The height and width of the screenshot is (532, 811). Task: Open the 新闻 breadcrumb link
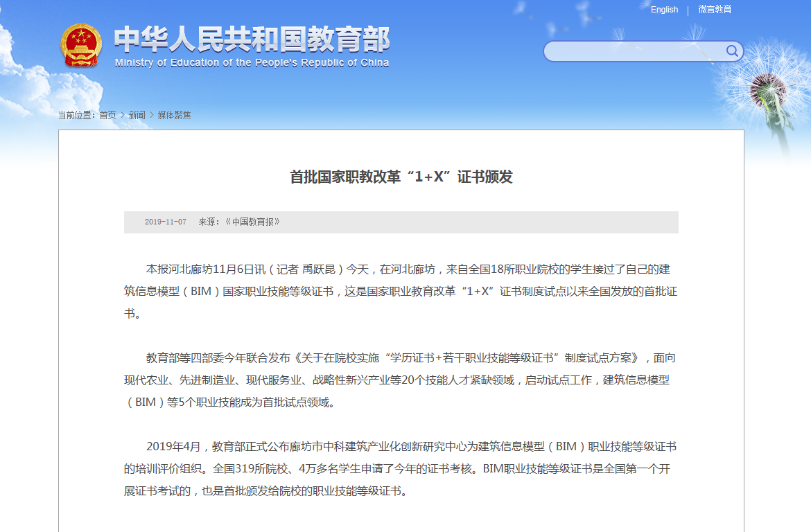click(x=138, y=115)
